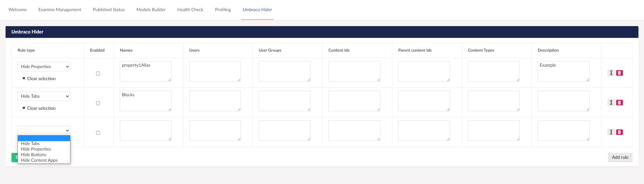
Task: Clear selection under Hide Tabs dropdown
Action: (39, 108)
